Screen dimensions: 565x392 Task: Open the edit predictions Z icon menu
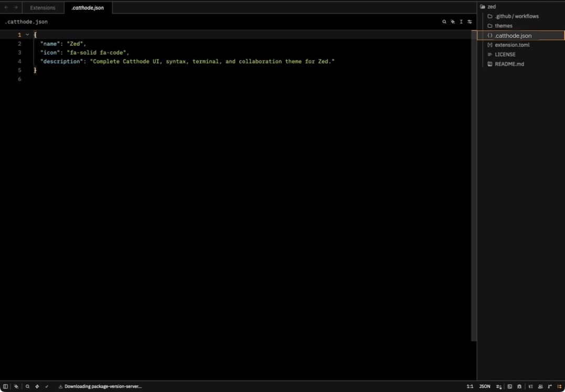click(x=499, y=386)
